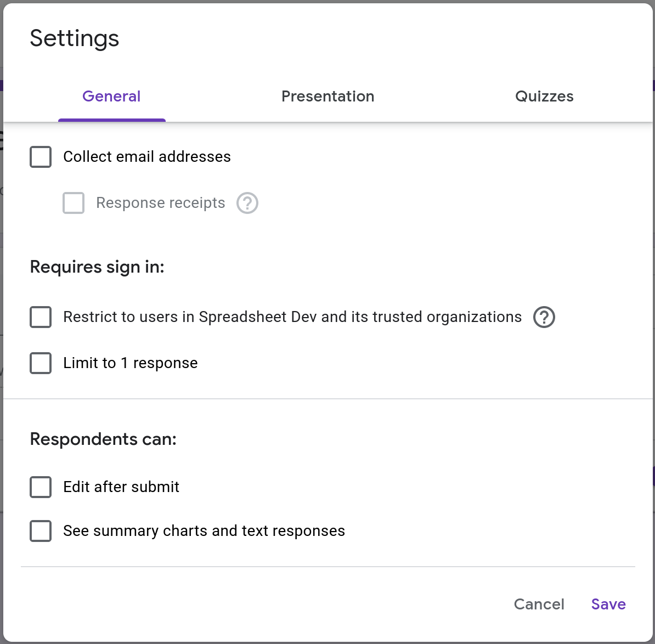The height and width of the screenshot is (644, 655).
Task: Check See summary charts and text responses
Action: tap(41, 531)
